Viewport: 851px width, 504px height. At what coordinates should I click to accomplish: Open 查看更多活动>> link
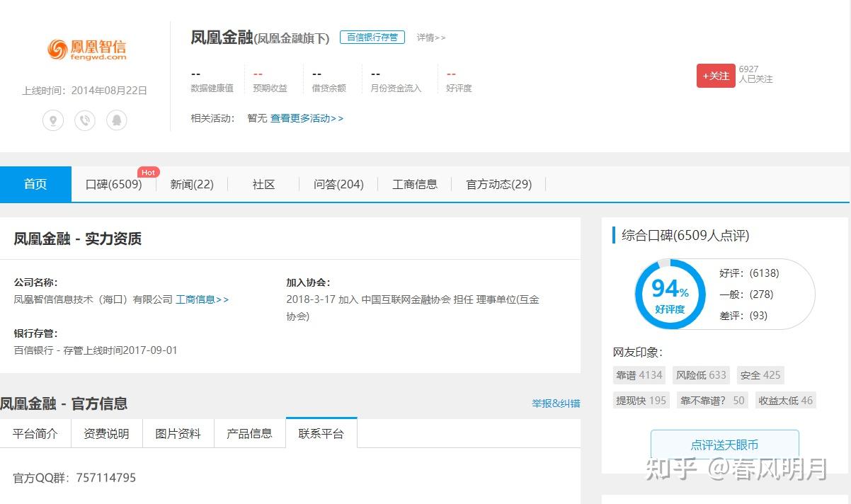coord(307,118)
